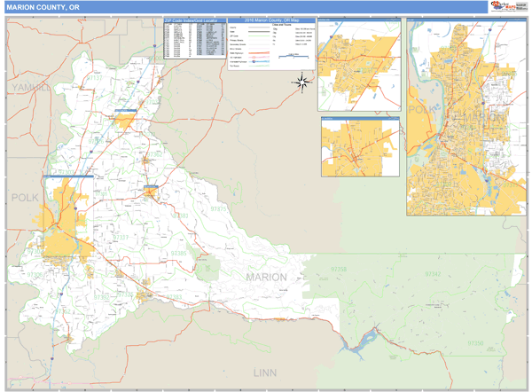Click the MARION COUNTY, OR title text

tap(43, 7)
